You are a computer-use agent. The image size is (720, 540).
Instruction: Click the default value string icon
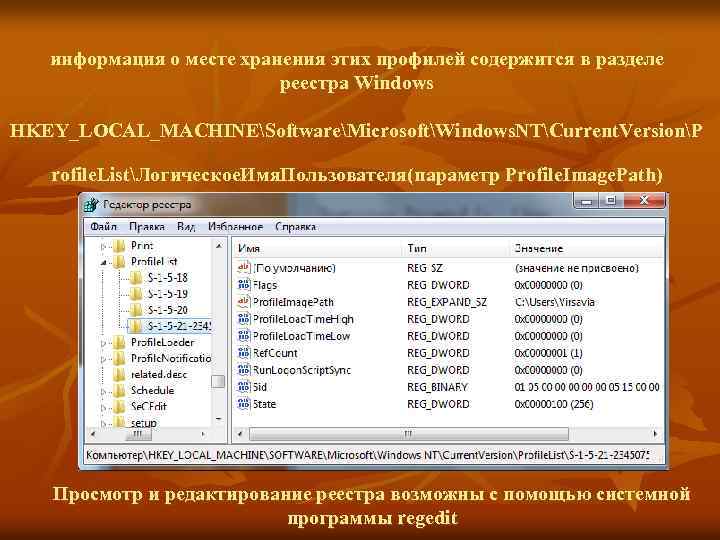click(243, 268)
